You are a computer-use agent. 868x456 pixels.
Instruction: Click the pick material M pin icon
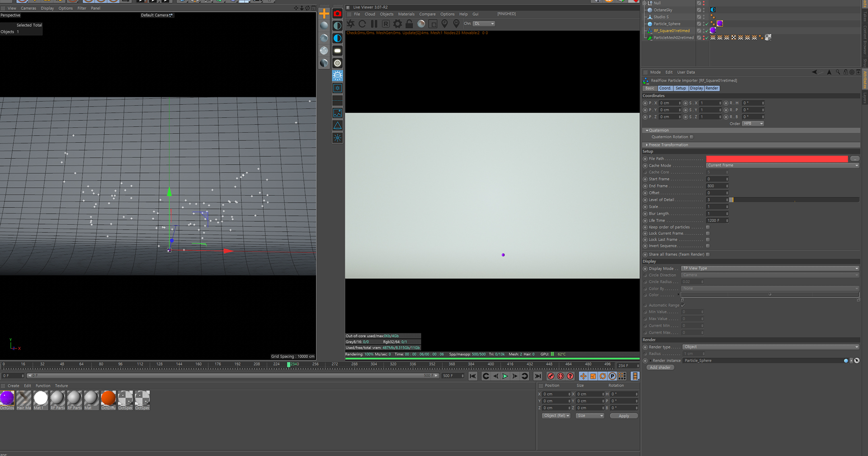coord(456,24)
